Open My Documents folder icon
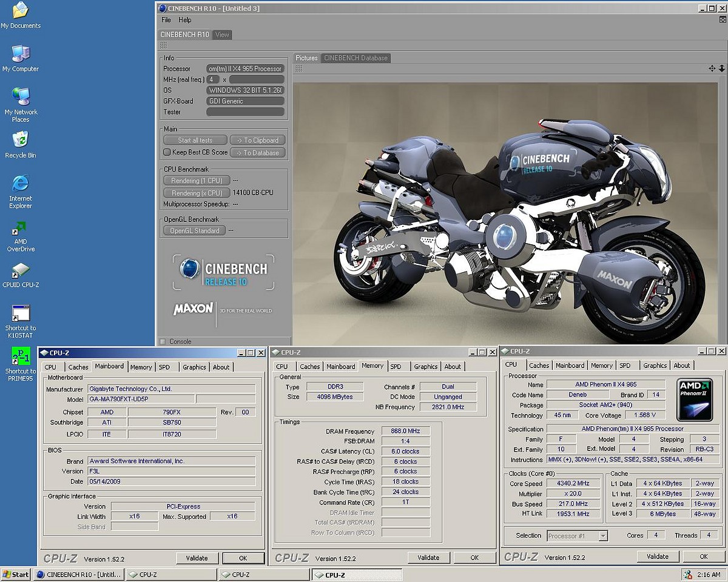 (21, 11)
